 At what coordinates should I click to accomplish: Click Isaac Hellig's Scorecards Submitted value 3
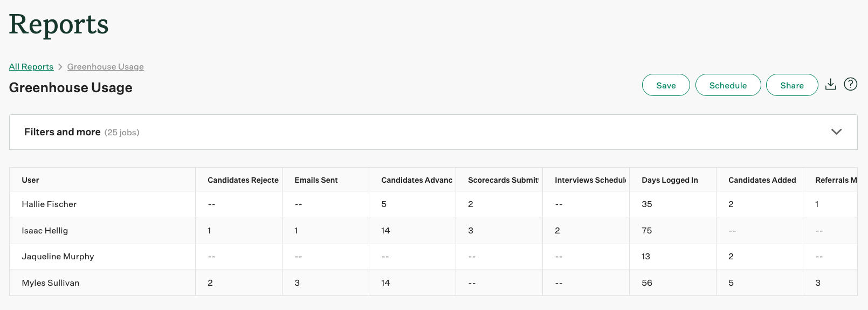[x=471, y=231]
